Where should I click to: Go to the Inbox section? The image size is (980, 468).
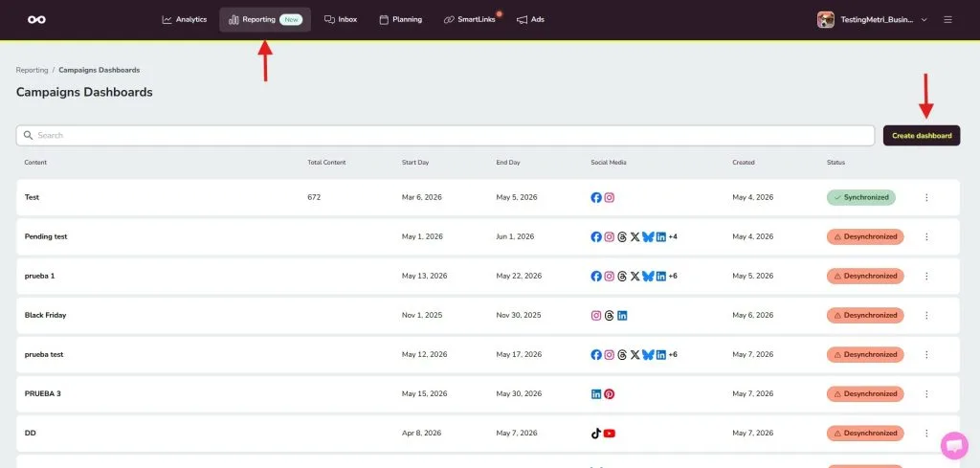(x=341, y=19)
